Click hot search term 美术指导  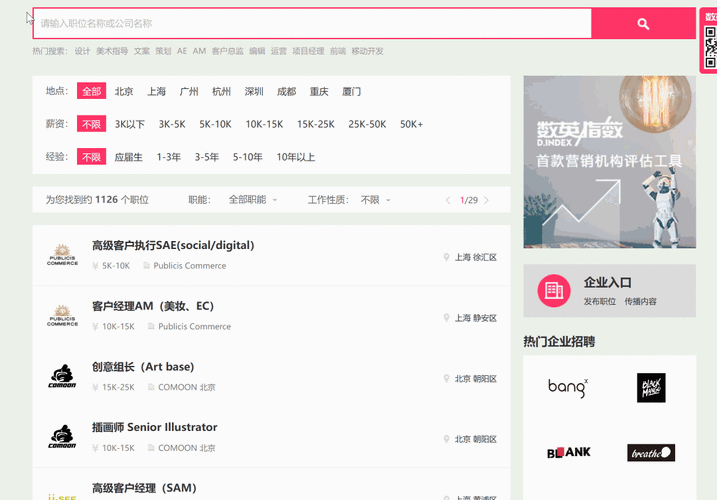click(112, 51)
